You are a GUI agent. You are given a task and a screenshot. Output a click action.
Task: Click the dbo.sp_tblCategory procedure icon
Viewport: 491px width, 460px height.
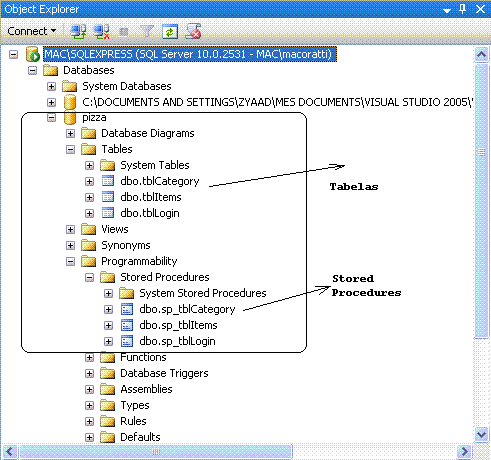click(x=127, y=309)
